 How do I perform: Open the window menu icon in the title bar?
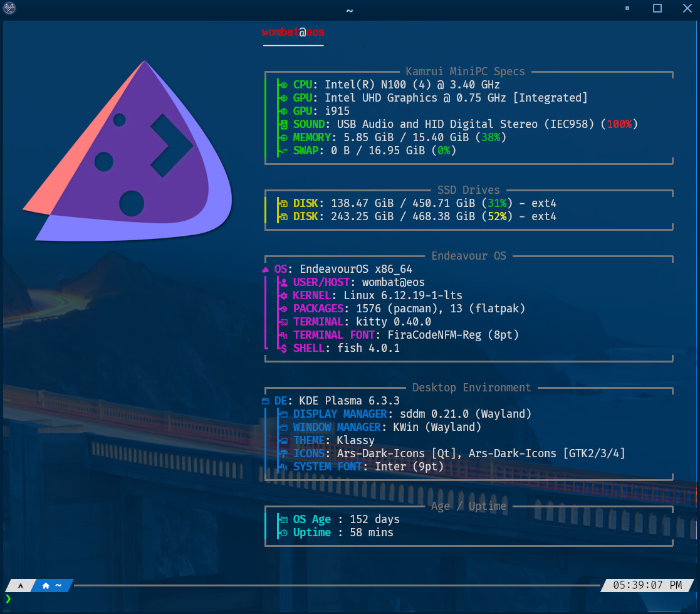[x=10, y=9]
